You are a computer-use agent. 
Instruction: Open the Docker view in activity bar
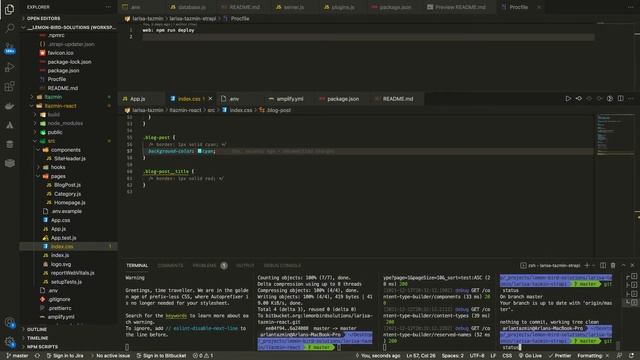pos(9,106)
